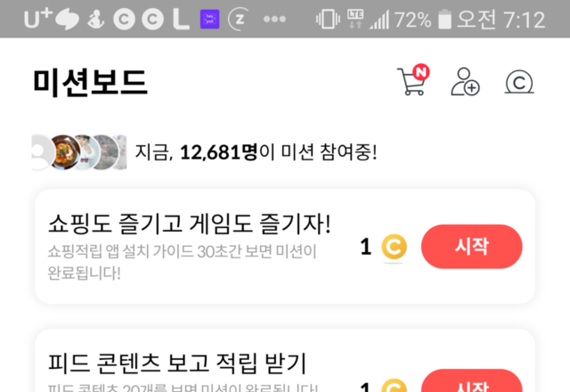Start the 피드 콘텐츠 보고 적립 받기 mission

pos(471,381)
